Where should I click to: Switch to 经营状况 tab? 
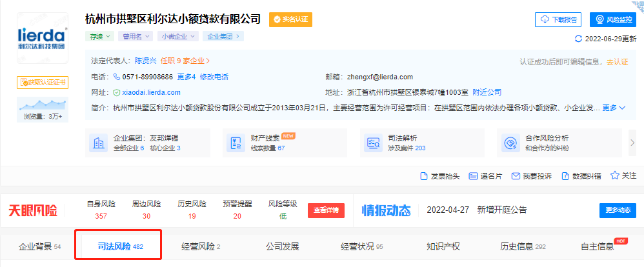tap(361, 247)
